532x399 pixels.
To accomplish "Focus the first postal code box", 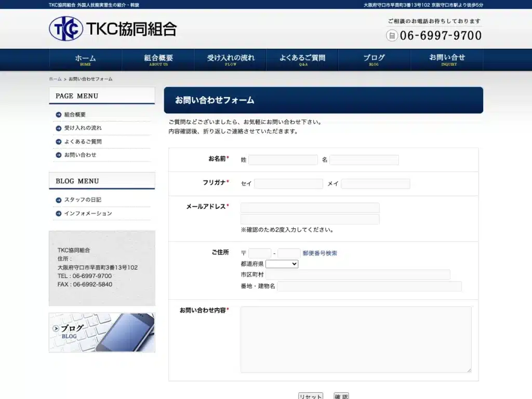I will [260, 254].
